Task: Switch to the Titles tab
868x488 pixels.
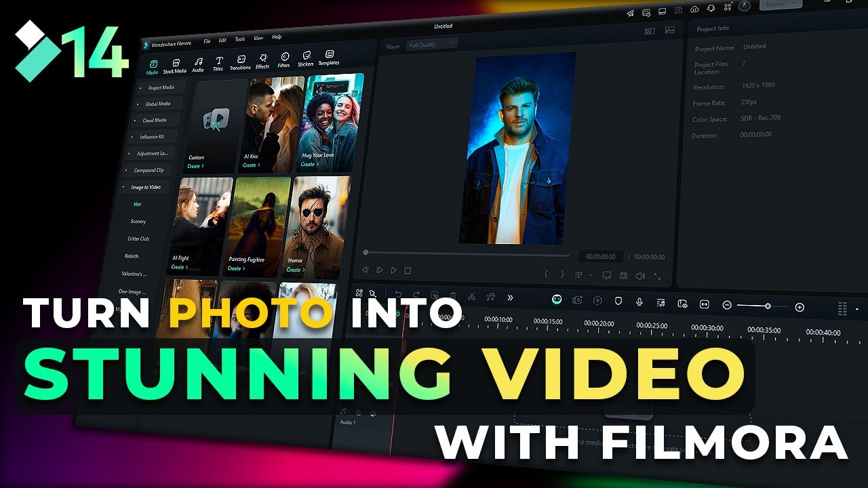Action: click(x=218, y=64)
